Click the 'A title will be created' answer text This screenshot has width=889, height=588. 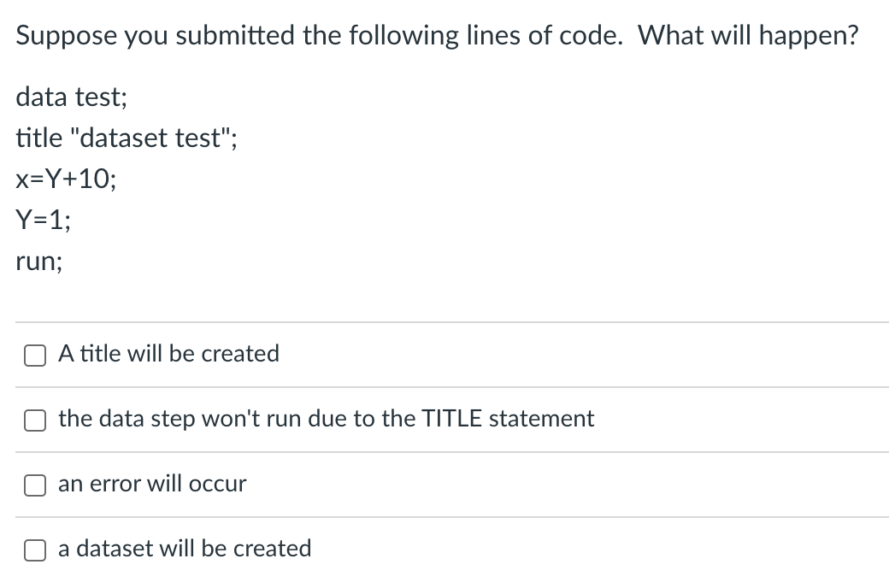[169, 353]
